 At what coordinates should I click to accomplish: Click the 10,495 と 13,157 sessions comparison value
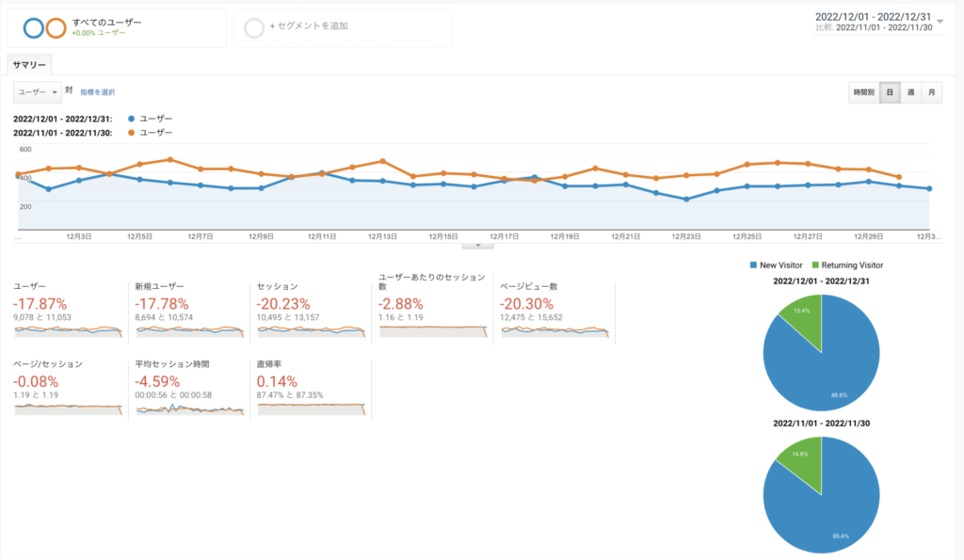click(x=288, y=318)
